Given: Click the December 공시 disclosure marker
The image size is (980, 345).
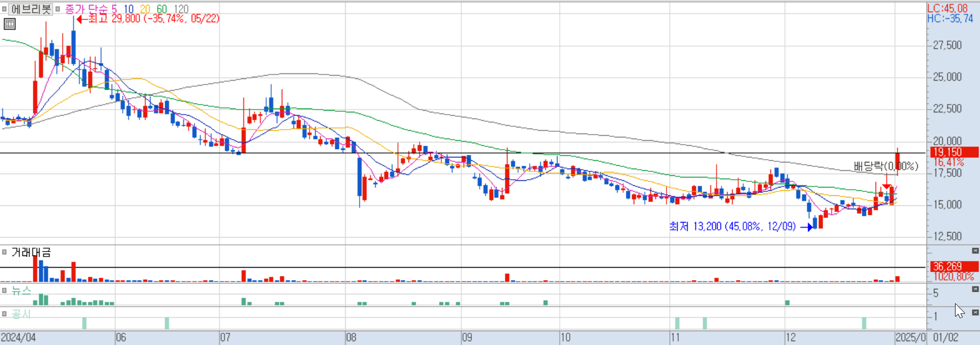Looking at the screenshot, I should pyautogui.click(x=864, y=323).
